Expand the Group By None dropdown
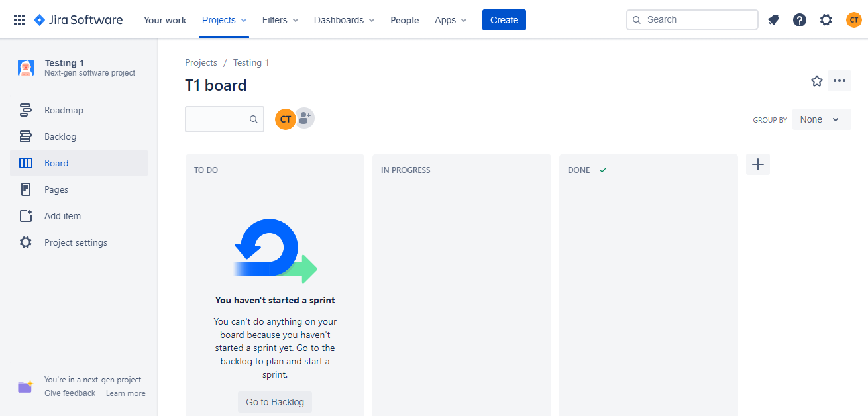Screen dimensions: 868x416 point(821,119)
